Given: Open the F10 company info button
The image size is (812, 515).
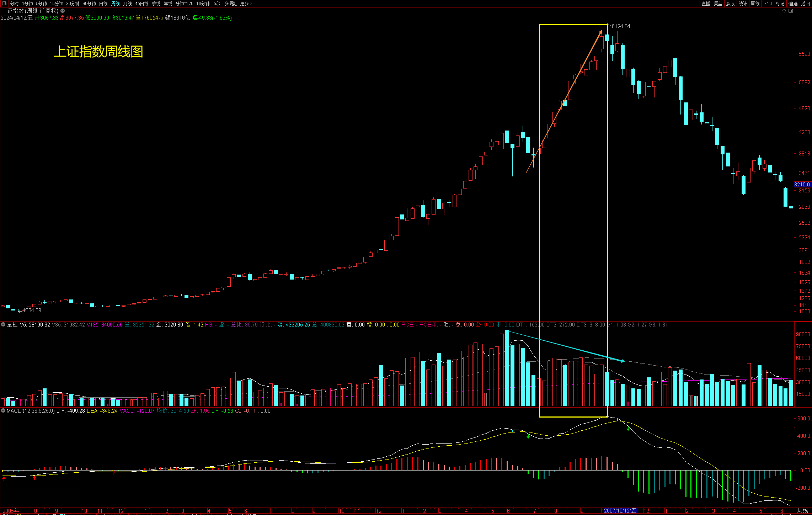Looking at the screenshot, I should (768, 4).
